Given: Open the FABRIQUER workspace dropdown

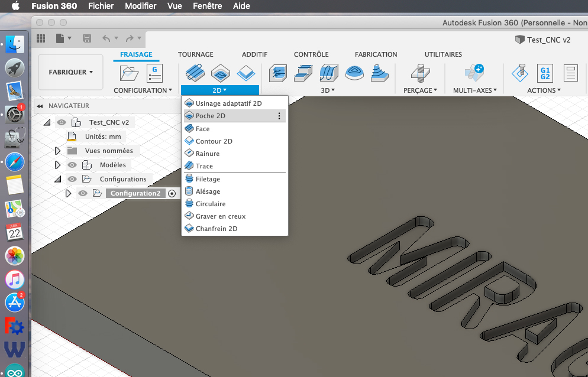Looking at the screenshot, I should (x=70, y=72).
